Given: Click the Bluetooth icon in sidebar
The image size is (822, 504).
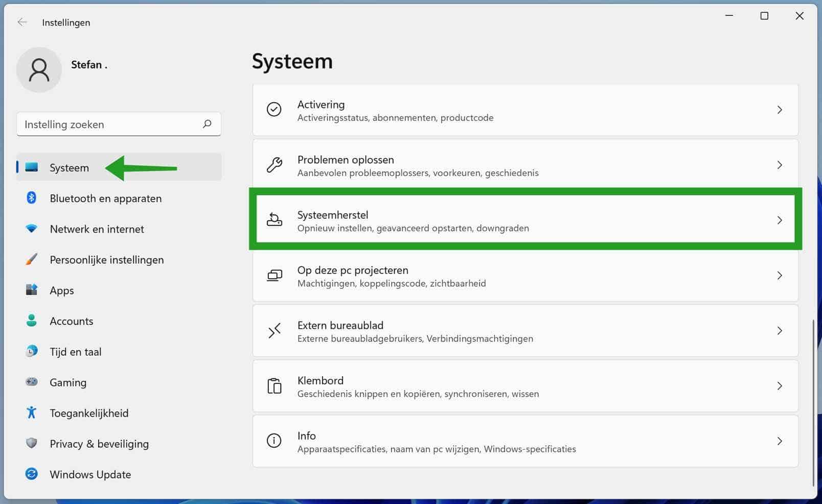Looking at the screenshot, I should click(x=31, y=198).
